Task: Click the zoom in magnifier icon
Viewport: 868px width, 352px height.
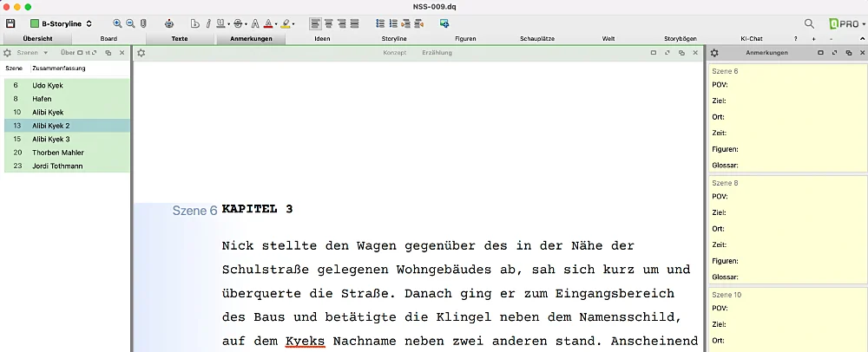Action: [117, 23]
